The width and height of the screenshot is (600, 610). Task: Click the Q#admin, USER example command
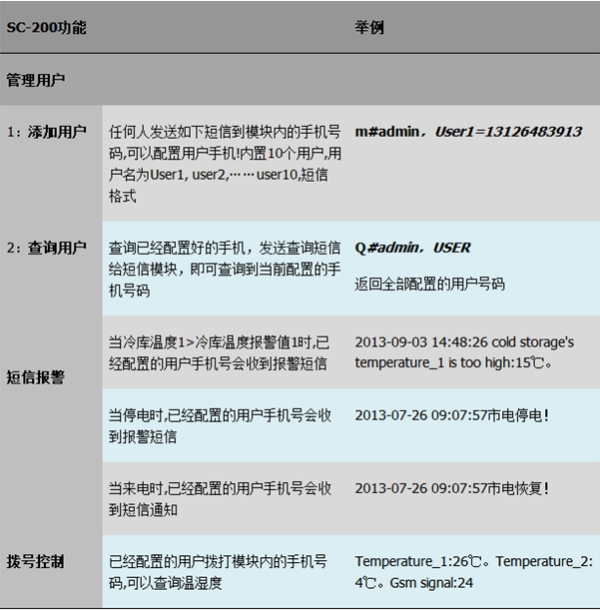click(x=412, y=248)
